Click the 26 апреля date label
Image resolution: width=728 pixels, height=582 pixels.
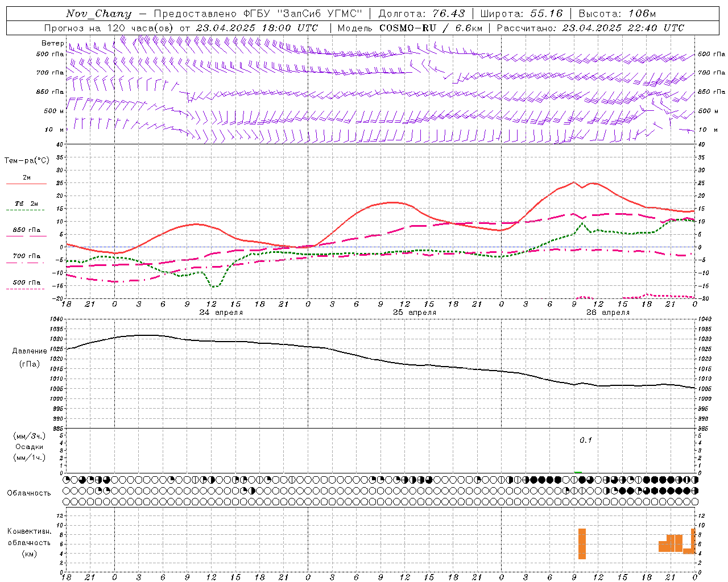(x=608, y=313)
